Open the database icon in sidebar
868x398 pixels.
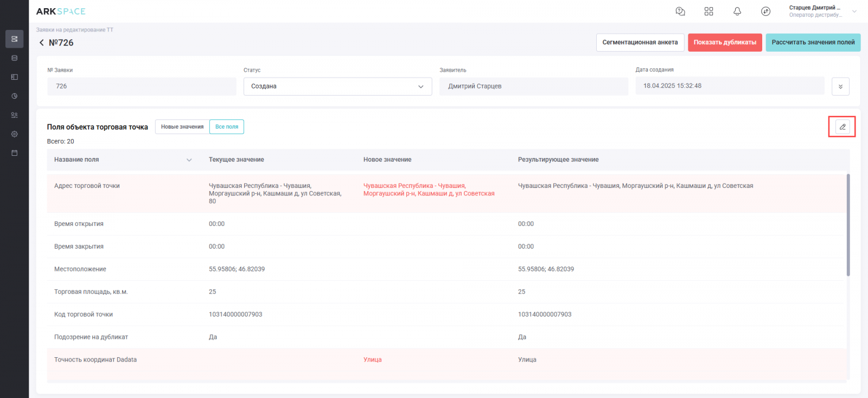(x=15, y=58)
